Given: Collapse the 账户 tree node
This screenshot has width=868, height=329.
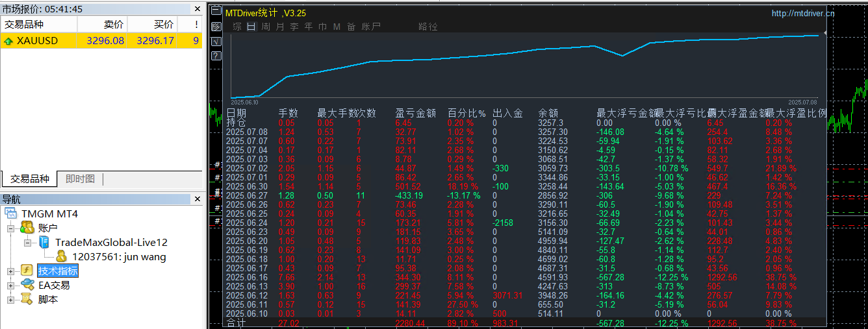Looking at the screenshot, I should point(10,228).
